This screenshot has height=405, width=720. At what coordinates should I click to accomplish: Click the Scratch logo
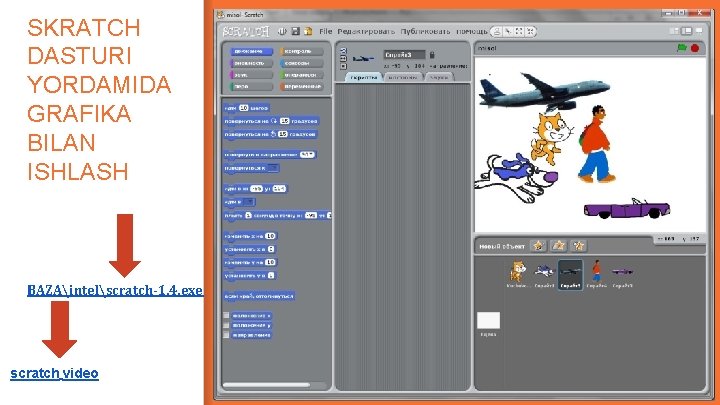[246, 31]
